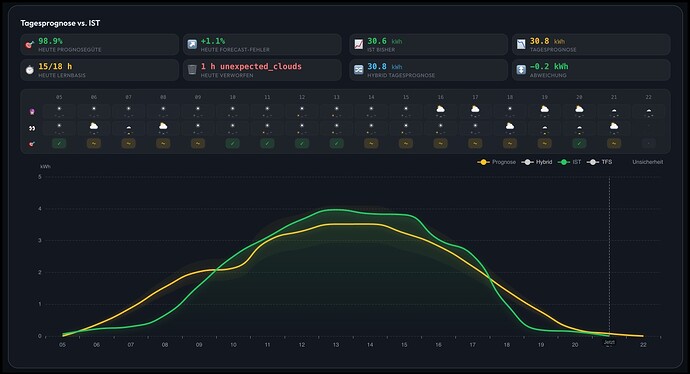Click the yellow tilde badge for hour 21

pos(614,143)
